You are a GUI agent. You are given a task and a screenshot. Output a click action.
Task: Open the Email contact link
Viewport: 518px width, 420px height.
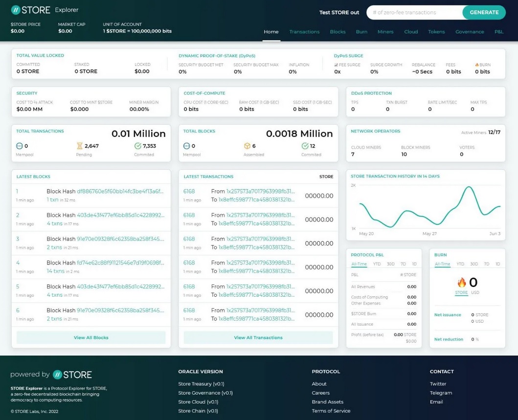pos(436,402)
